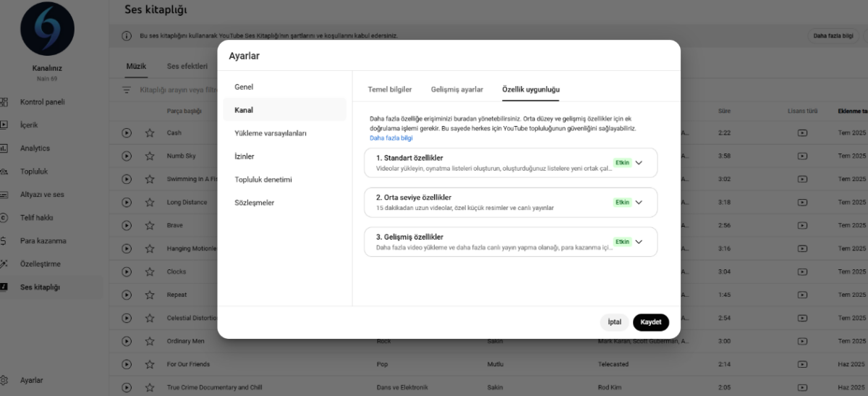This screenshot has width=868, height=396.
Task: Play the For Our Friends track
Action: tap(127, 364)
